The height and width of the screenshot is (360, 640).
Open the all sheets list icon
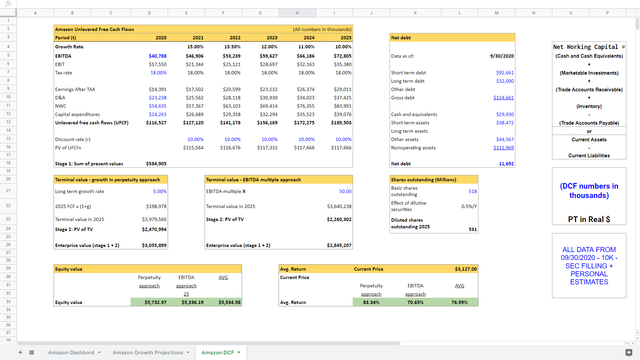(31, 352)
